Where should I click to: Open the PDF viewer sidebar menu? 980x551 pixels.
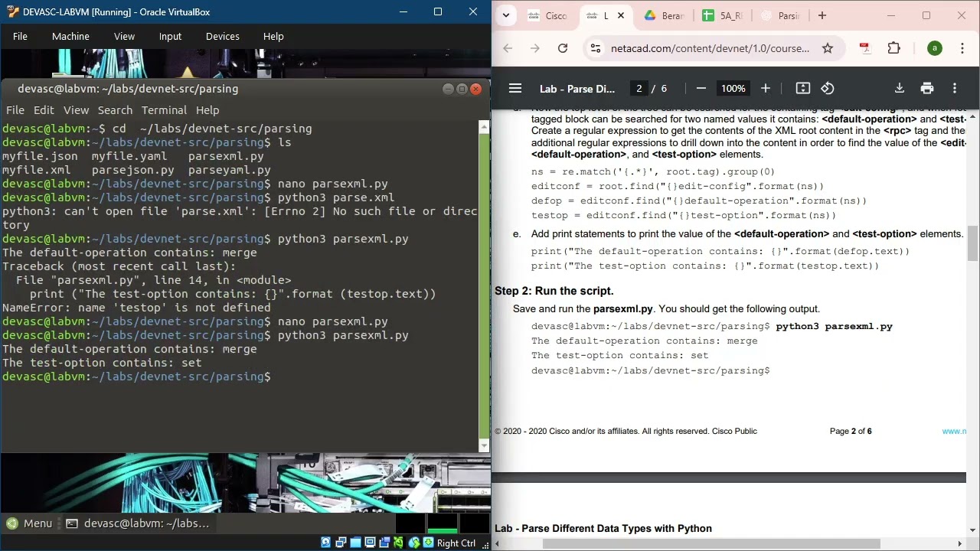click(x=515, y=88)
